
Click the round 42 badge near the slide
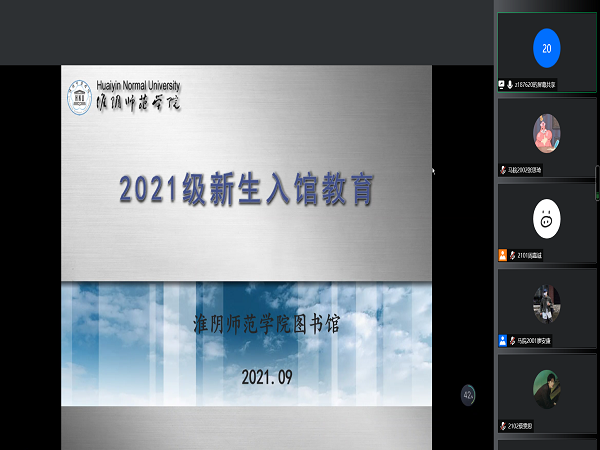point(467,394)
